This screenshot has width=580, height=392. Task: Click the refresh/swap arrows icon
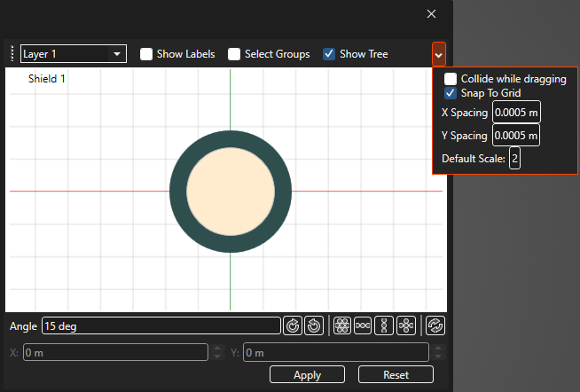(435, 325)
